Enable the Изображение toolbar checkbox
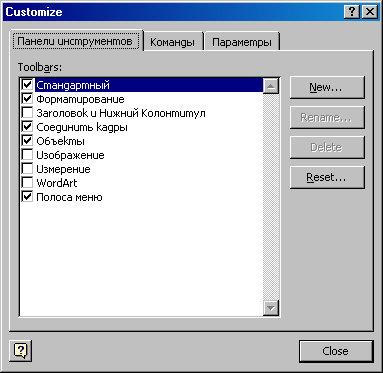The image size is (383, 373). pos(27,155)
